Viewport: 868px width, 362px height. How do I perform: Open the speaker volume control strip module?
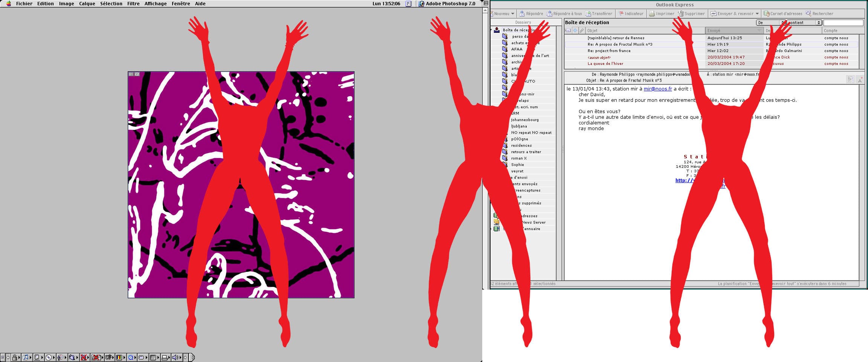(x=177, y=357)
